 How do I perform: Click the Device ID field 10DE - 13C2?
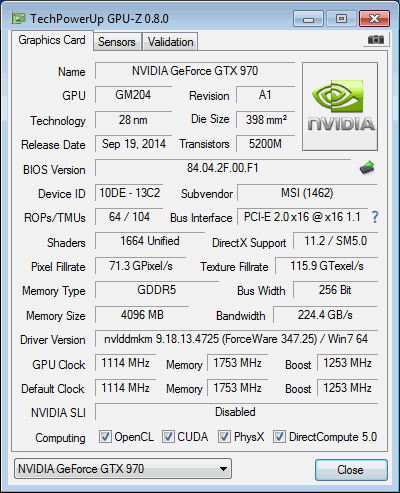click(129, 193)
